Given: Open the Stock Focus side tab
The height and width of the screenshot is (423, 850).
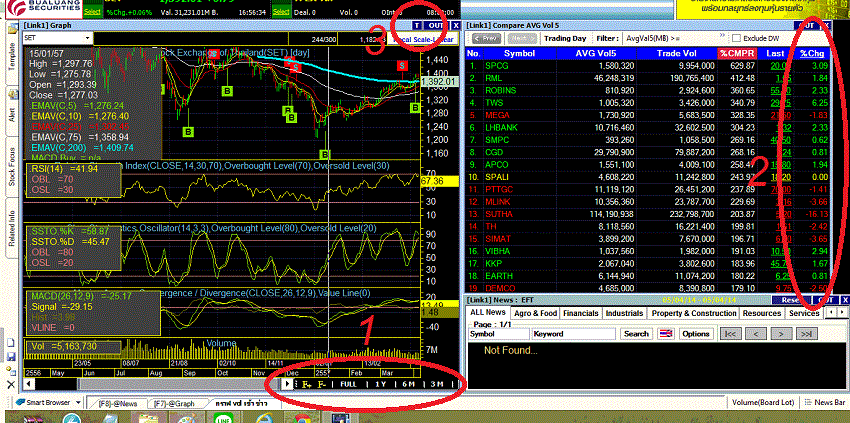Looking at the screenshot, I should pos(12,169).
